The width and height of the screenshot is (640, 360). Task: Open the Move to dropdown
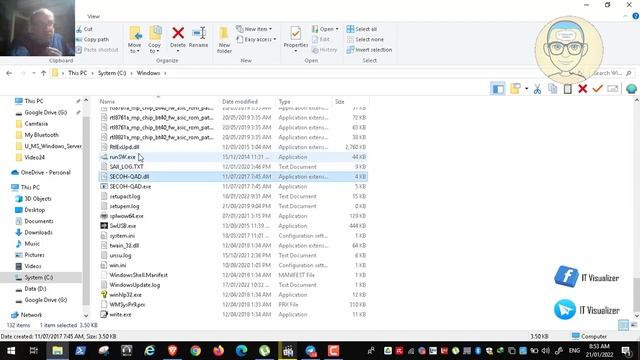point(134,40)
